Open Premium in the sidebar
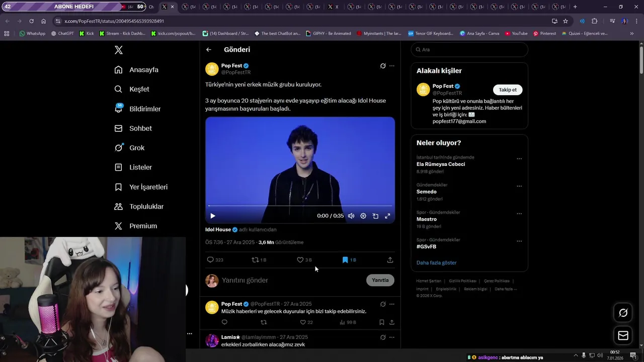The height and width of the screenshot is (362, 644). coord(135,226)
